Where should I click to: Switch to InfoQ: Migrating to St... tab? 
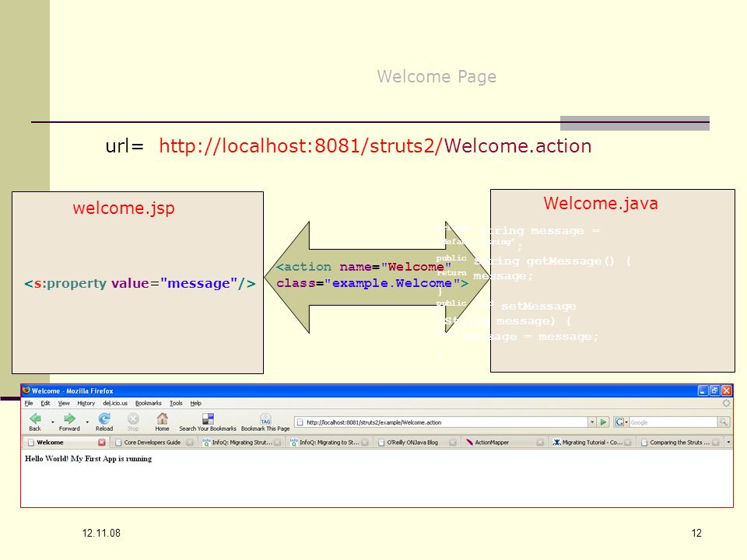pos(328,443)
